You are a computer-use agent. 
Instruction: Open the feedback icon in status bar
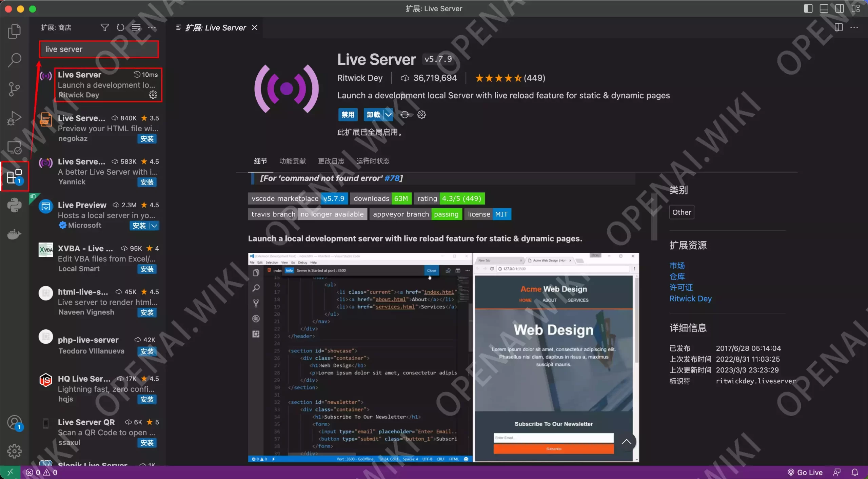click(837, 472)
